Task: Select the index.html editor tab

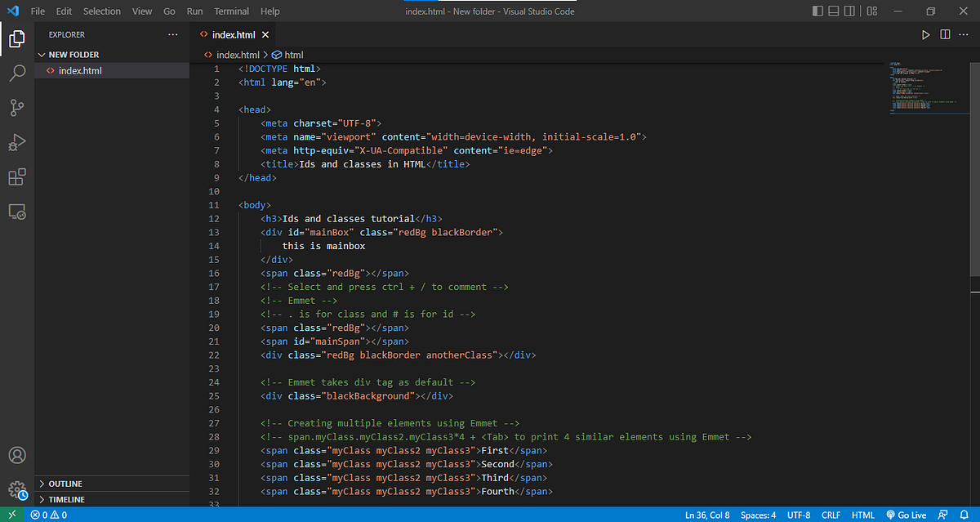Action: [x=233, y=34]
